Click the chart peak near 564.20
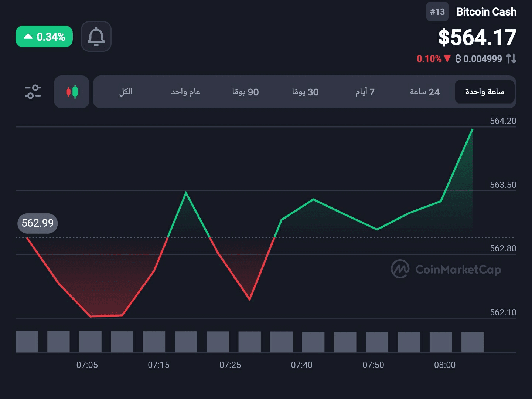This screenshot has width=532, height=399. (x=472, y=129)
